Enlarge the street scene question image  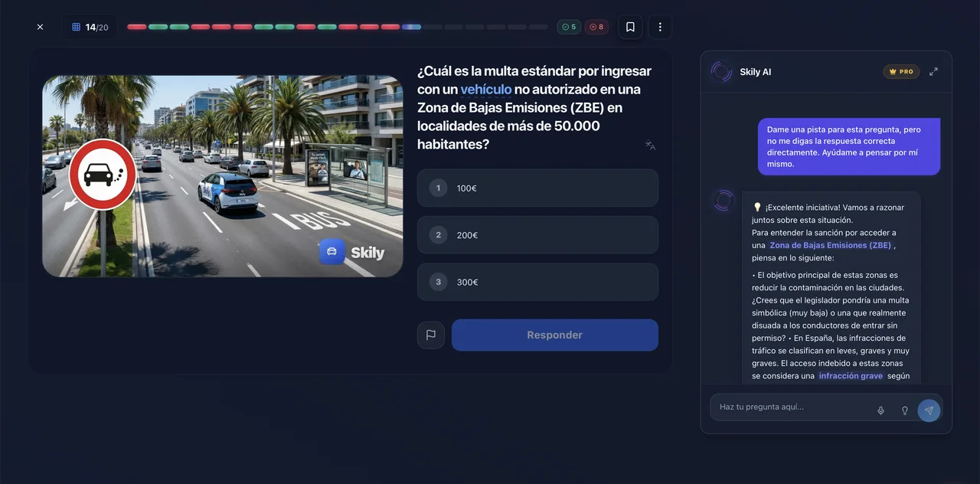pyautogui.click(x=223, y=176)
